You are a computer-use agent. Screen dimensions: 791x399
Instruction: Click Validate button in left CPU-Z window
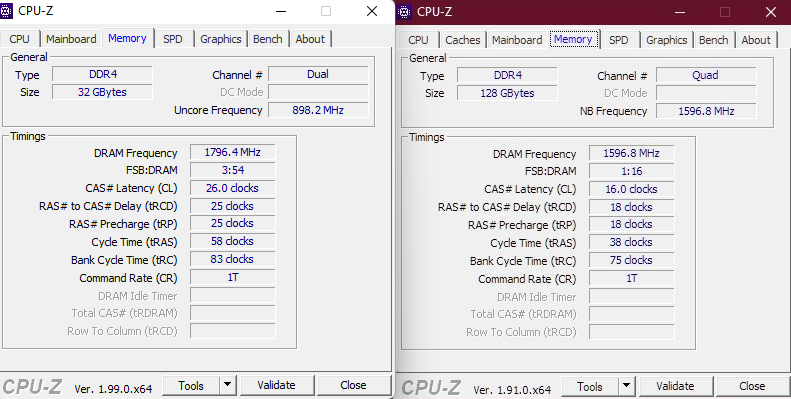(276, 385)
